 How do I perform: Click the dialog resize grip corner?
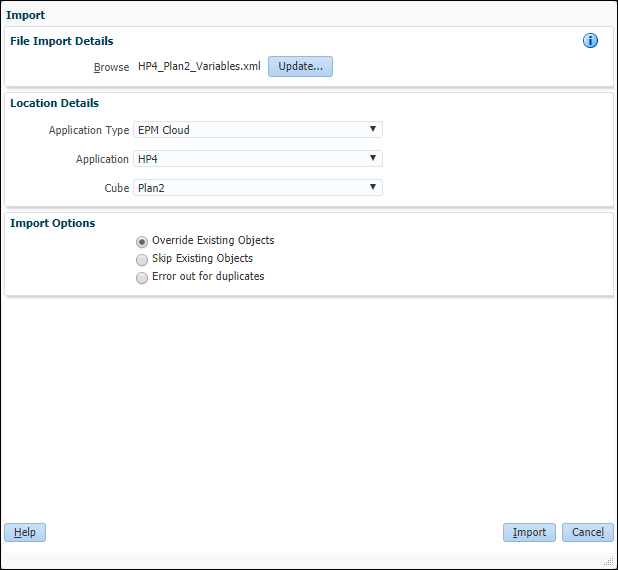[609, 561]
